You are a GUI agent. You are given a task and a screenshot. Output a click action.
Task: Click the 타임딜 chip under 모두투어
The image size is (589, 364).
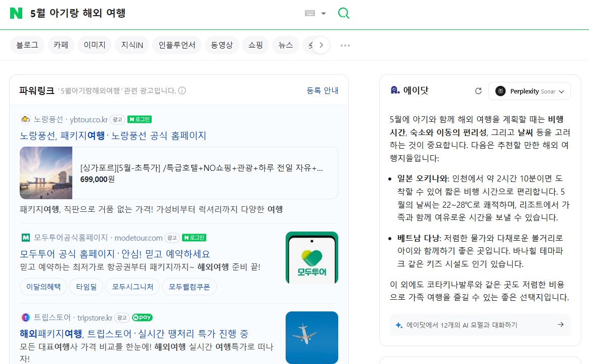(86, 287)
